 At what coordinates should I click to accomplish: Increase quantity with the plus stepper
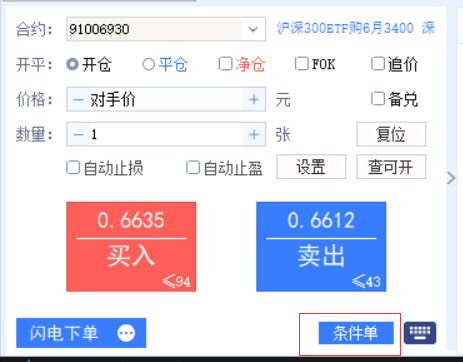[x=254, y=134]
